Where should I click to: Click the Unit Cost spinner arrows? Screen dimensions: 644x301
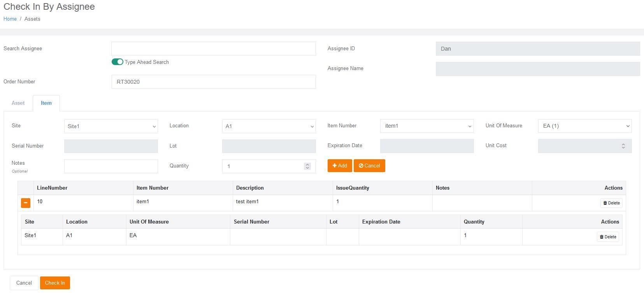coord(623,146)
